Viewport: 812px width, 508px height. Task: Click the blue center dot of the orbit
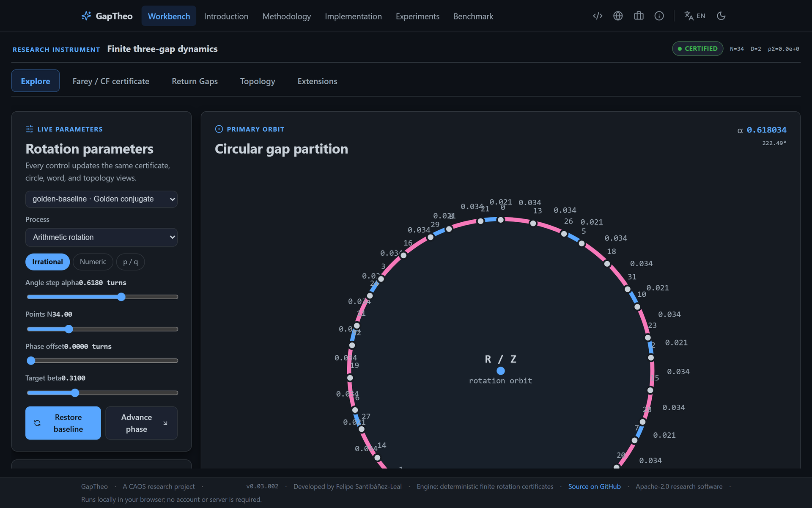click(501, 371)
